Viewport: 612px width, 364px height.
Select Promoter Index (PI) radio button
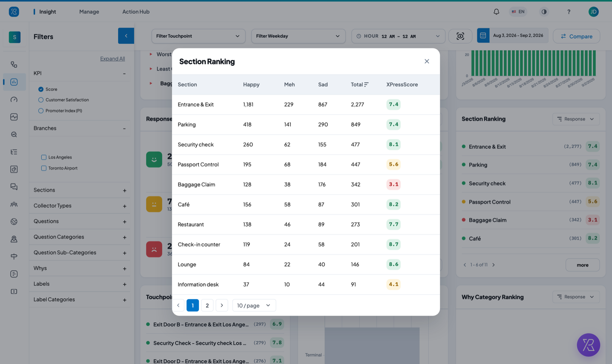[41, 110]
